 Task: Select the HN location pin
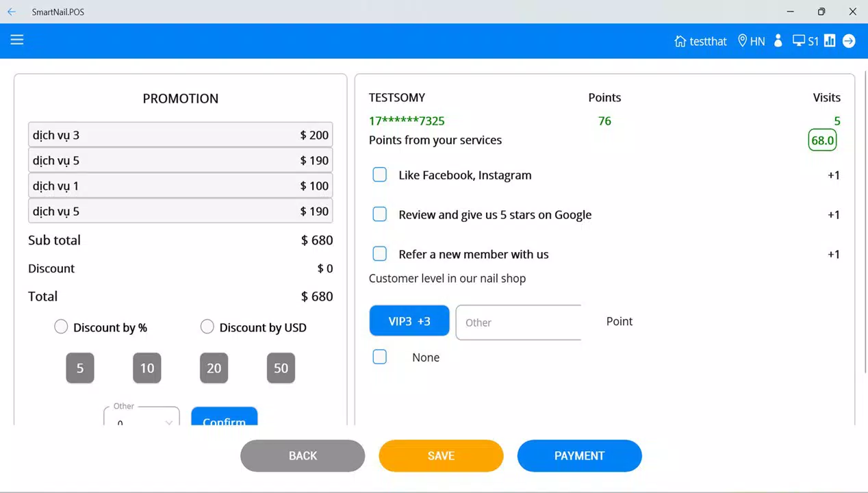click(751, 41)
